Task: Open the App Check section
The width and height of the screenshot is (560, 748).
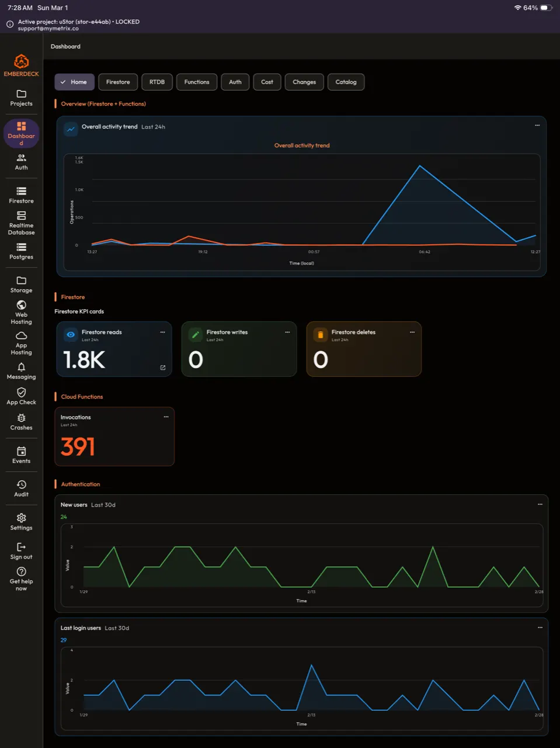Action: [x=21, y=393]
